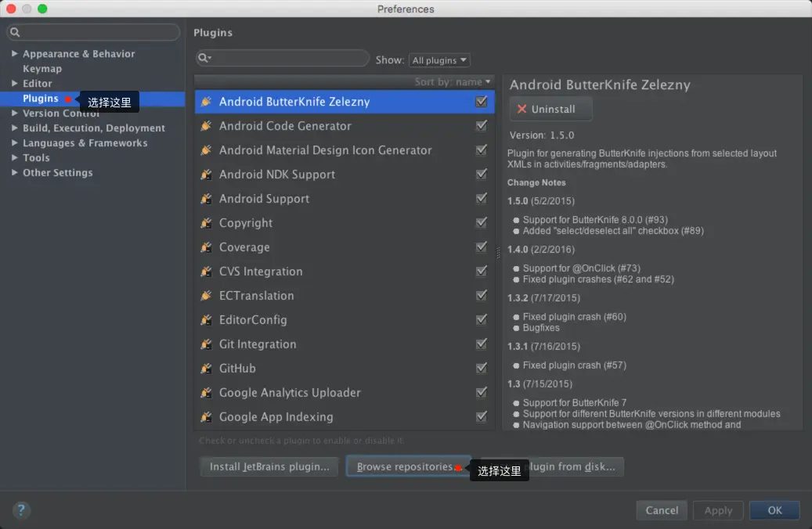Expand the Version Control arrow

tap(15, 113)
